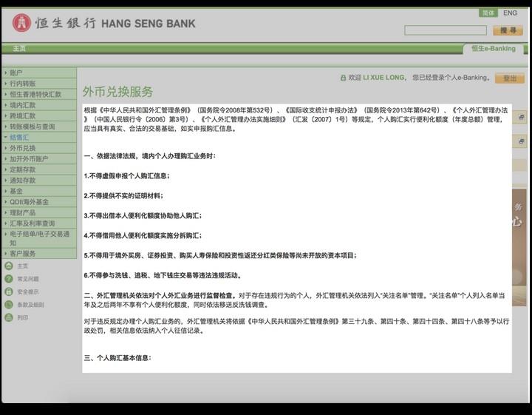Click into the search text field
The width and height of the screenshot is (532, 415).
pyautogui.click(x=445, y=30)
